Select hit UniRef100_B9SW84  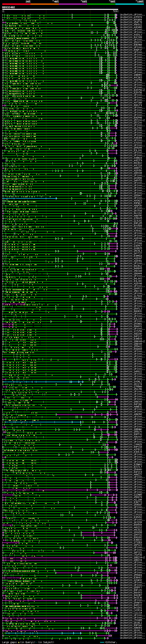131,20
